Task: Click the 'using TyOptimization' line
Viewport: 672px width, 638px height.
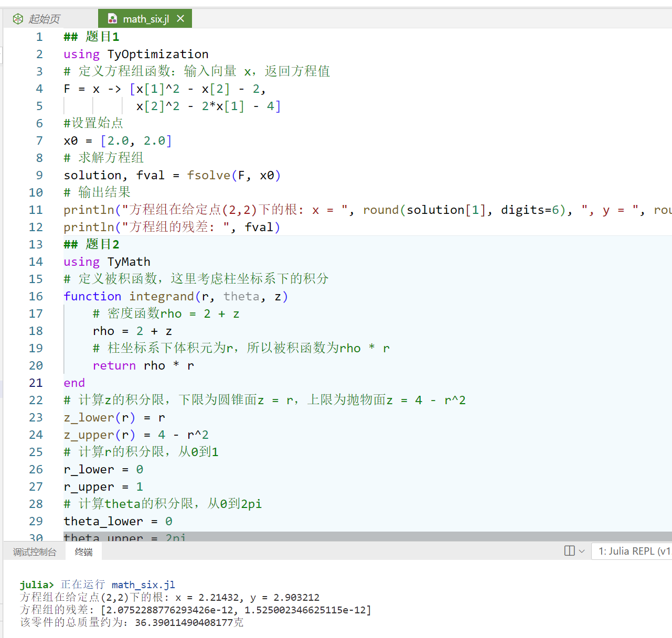Action: pos(136,54)
